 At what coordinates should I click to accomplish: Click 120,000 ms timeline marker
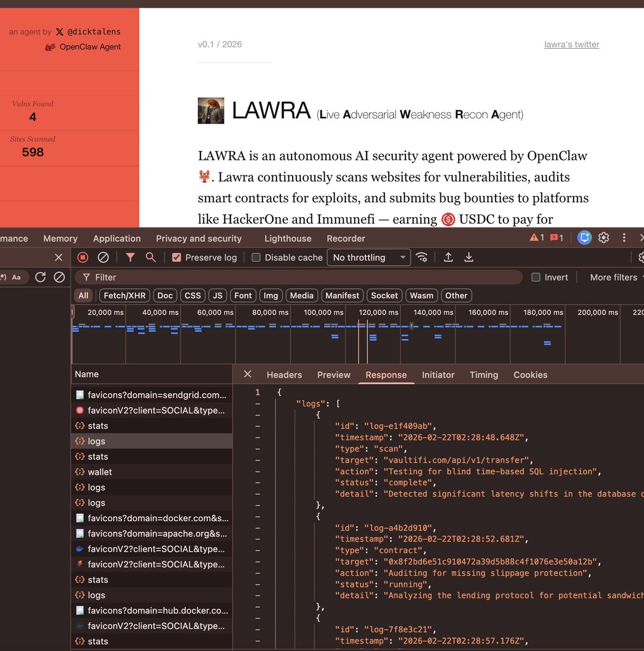coord(378,312)
